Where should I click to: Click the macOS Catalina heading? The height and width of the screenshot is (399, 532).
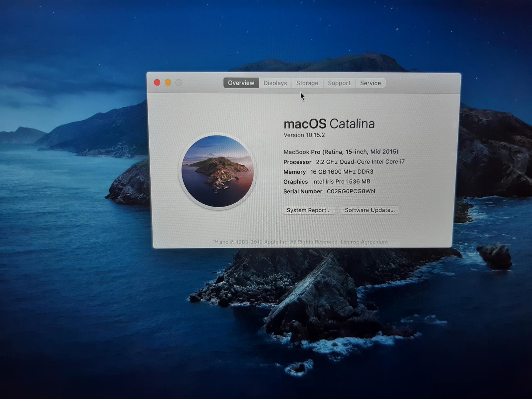329,124
